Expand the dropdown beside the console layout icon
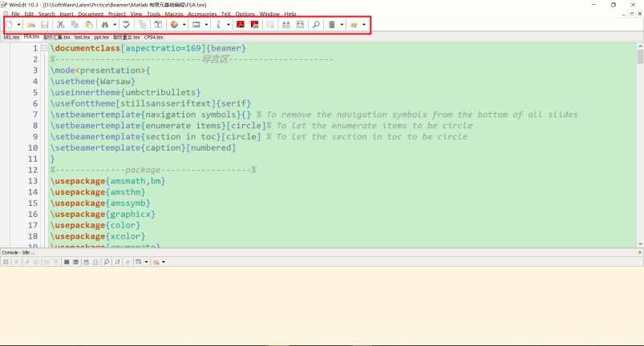This screenshot has width=644, height=346. tap(146, 262)
